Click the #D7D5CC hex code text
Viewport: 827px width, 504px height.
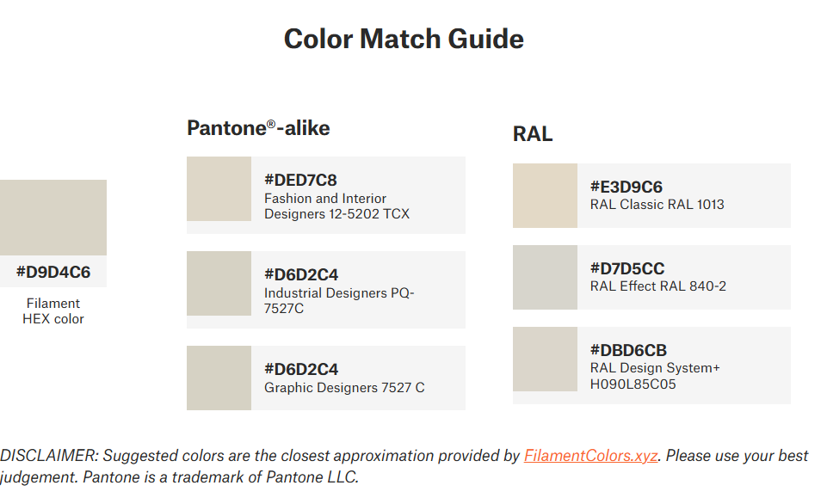click(x=627, y=268)
